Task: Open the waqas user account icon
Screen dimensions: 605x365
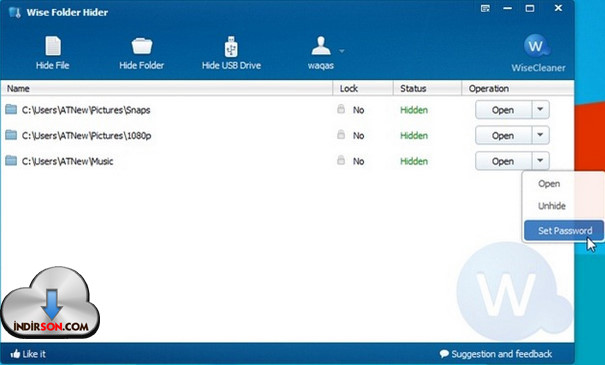Action: pos(321,46)
